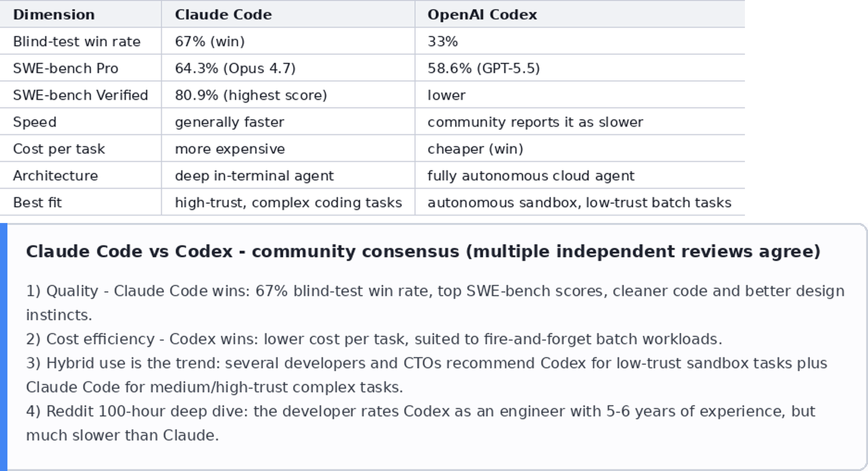Click the "SWE-bench Verified" row label
Screen dimensions: 868x471
pyautogui.click(x=81, y=95)
